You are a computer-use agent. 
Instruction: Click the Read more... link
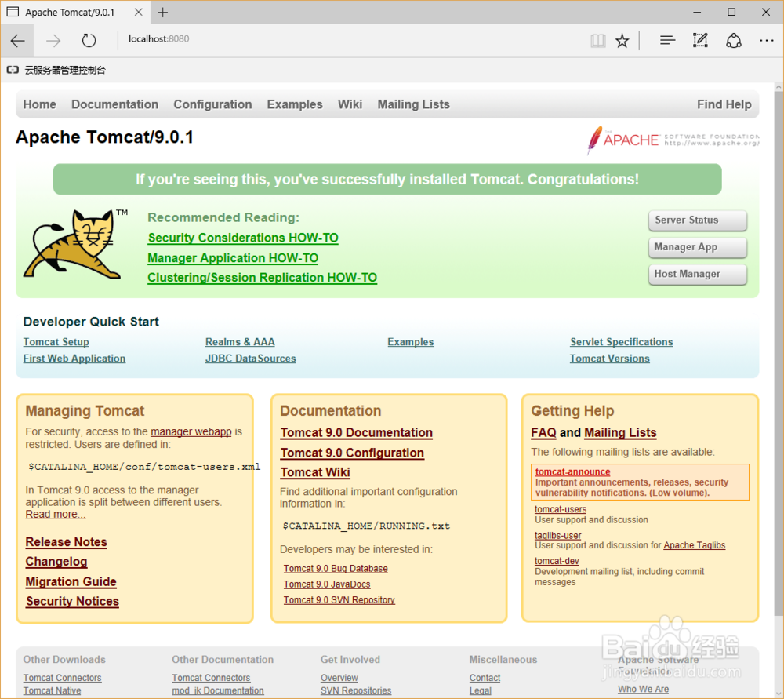click(56, 514)
